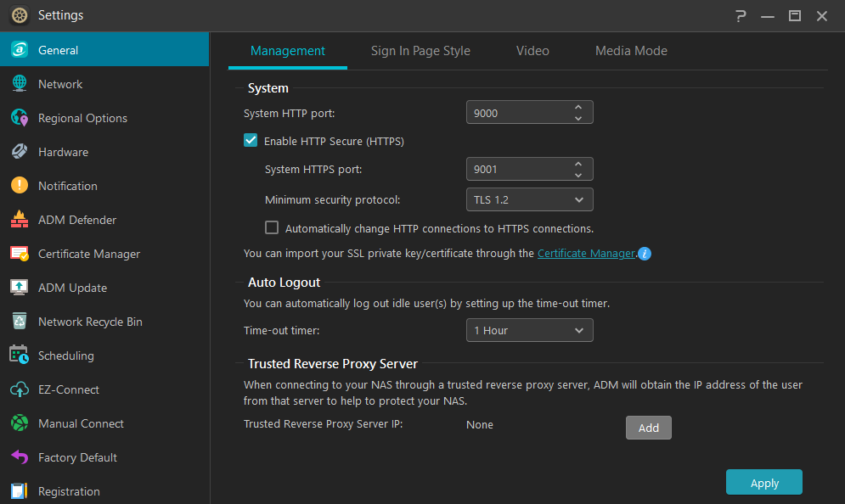Image resolution: width=845 pixels, height=504 pixels.
Task: Open the Time-out timer dropdown
Action: pos(529,330)
